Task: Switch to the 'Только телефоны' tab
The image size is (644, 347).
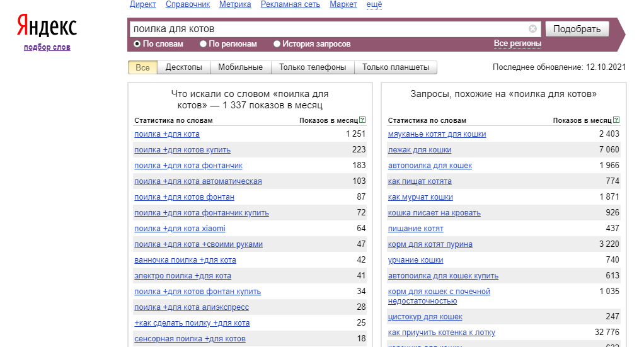Action: (x=313, y=67)
